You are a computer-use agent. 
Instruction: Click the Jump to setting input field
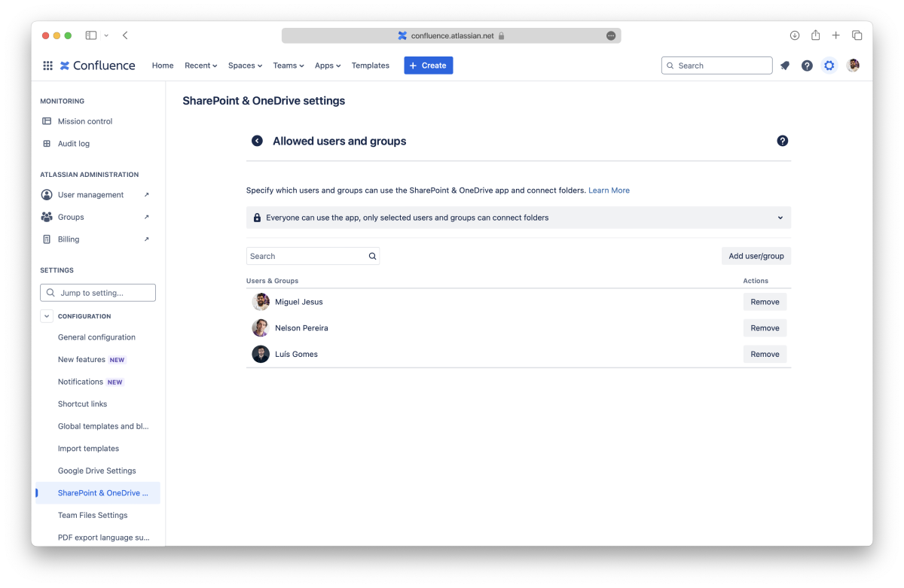pyautogui.click(x=98, y=293)
